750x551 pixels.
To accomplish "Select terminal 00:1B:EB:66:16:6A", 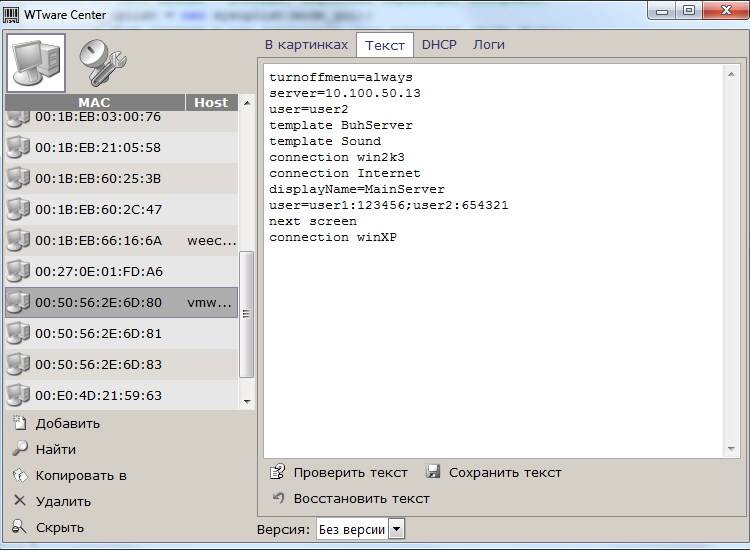I will point(121,241).
